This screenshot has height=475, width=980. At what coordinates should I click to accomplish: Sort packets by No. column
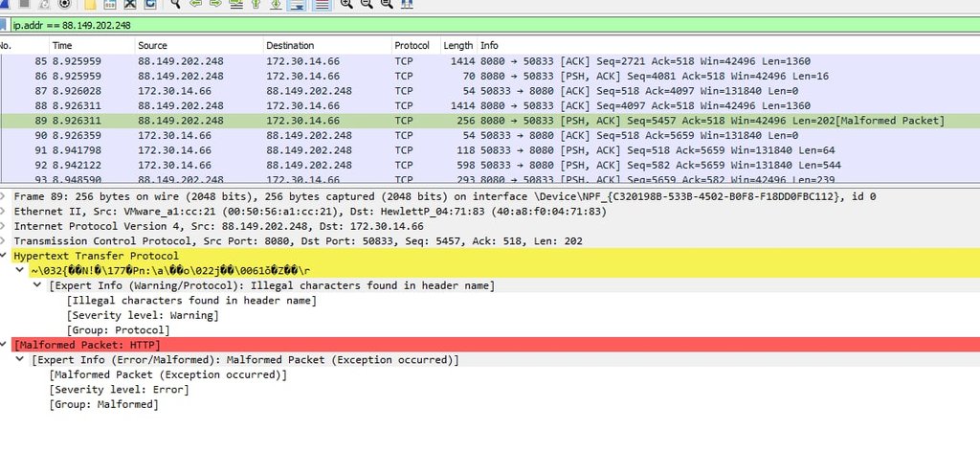pos(24,46)
